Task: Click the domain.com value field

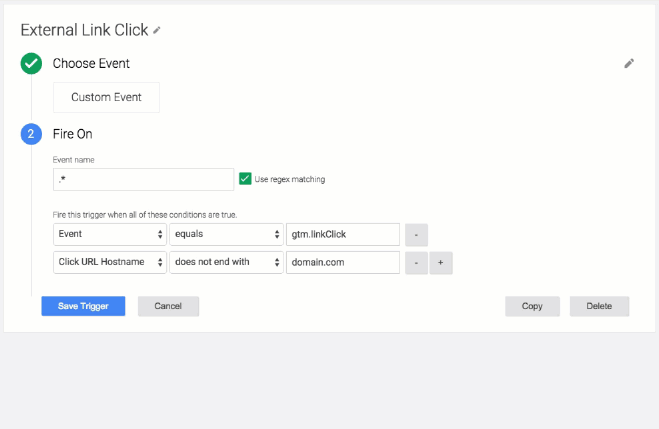Action: point(343,262)
